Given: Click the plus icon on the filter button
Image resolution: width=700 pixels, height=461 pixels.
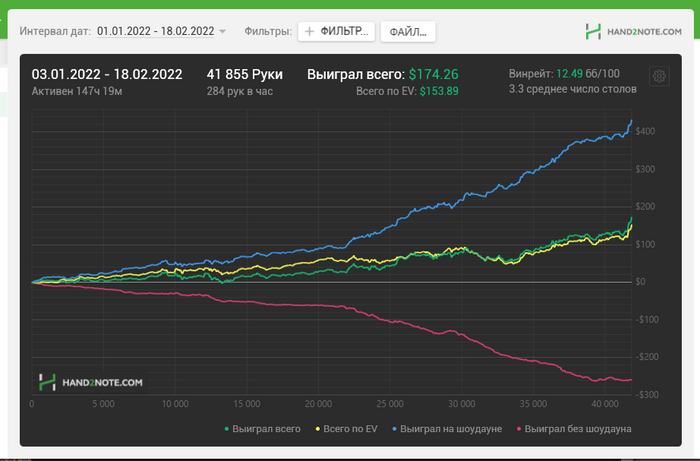Looking at the screenshot, I should [309, 31].
